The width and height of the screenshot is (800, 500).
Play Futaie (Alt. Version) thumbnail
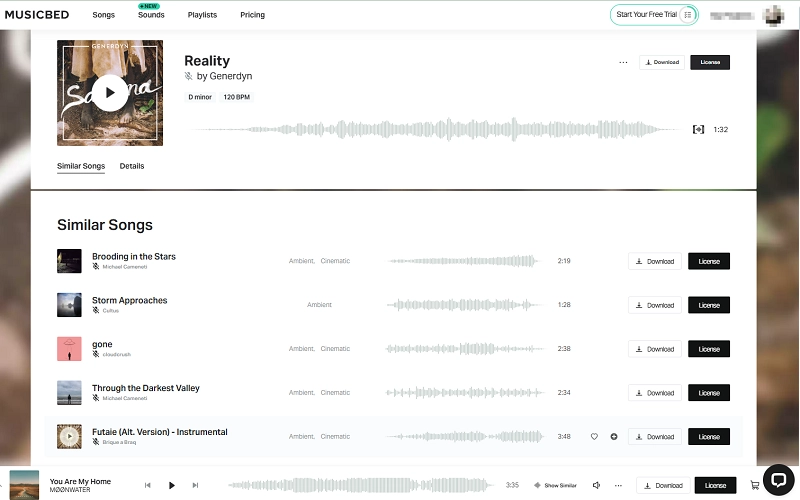[x=69, y=437]
